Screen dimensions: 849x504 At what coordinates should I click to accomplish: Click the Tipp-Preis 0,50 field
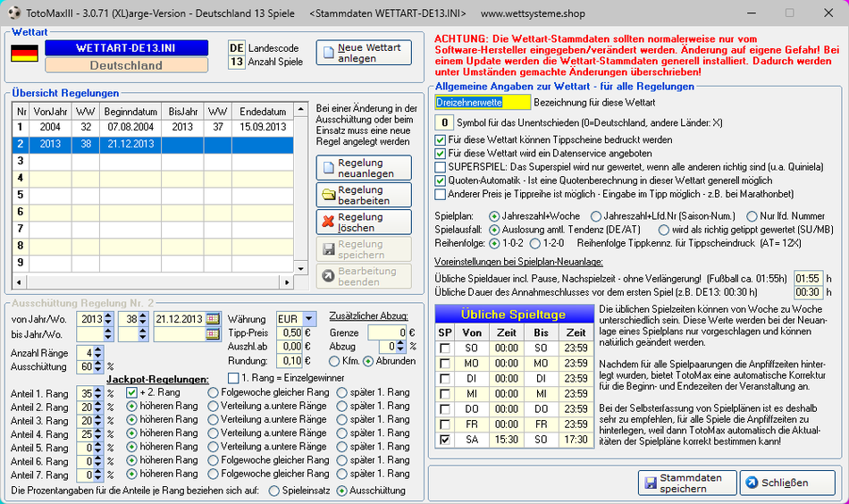[290, 333]
